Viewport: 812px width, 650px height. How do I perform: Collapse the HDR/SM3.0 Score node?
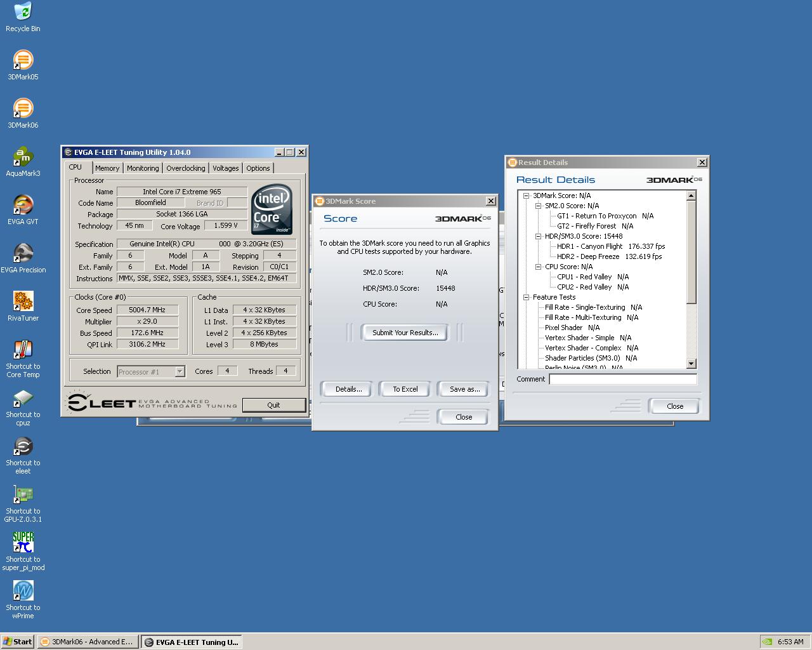point(538,236)
